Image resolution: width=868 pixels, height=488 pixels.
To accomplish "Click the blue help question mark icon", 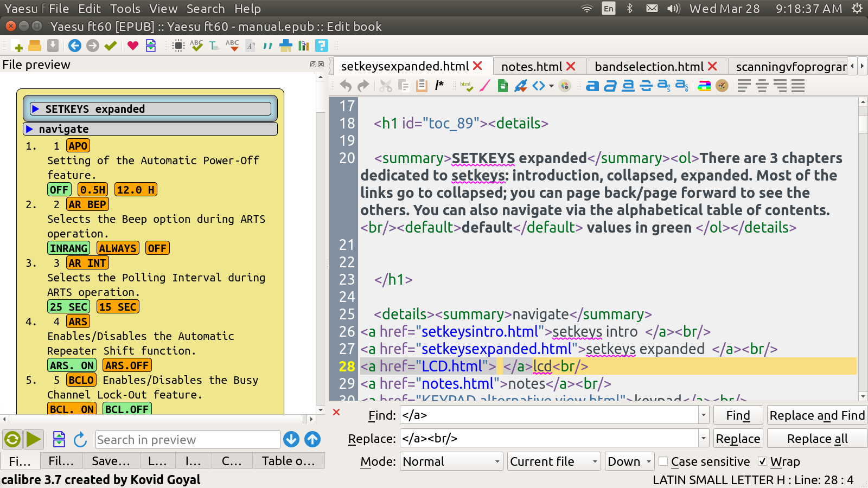I will (x=322, y=46).
